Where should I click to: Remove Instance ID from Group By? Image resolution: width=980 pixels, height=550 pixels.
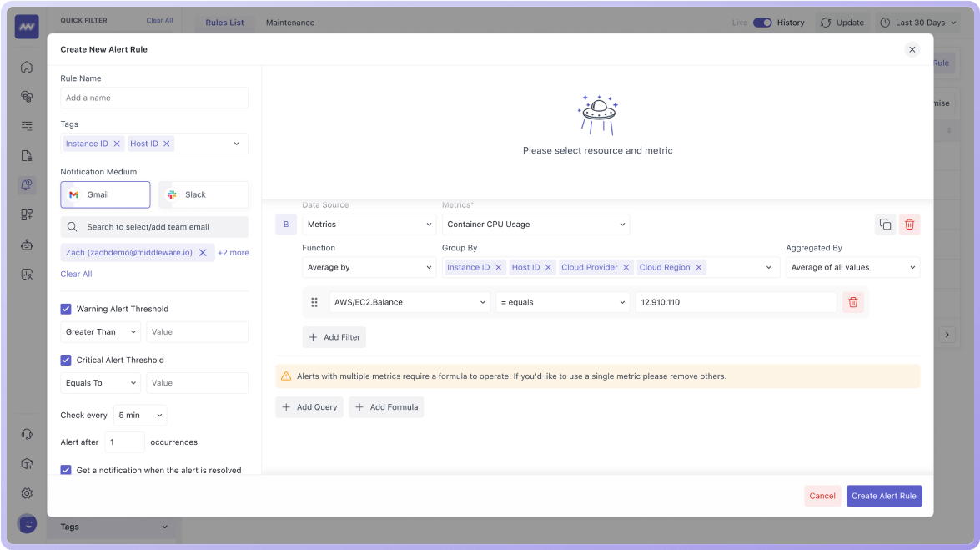(498, 267)
